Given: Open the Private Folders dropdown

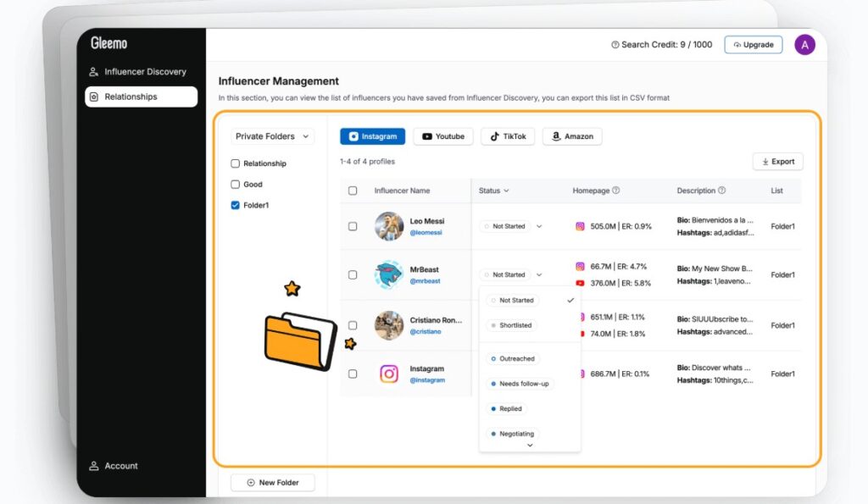Looking at the screenshot, I should 272,136.
